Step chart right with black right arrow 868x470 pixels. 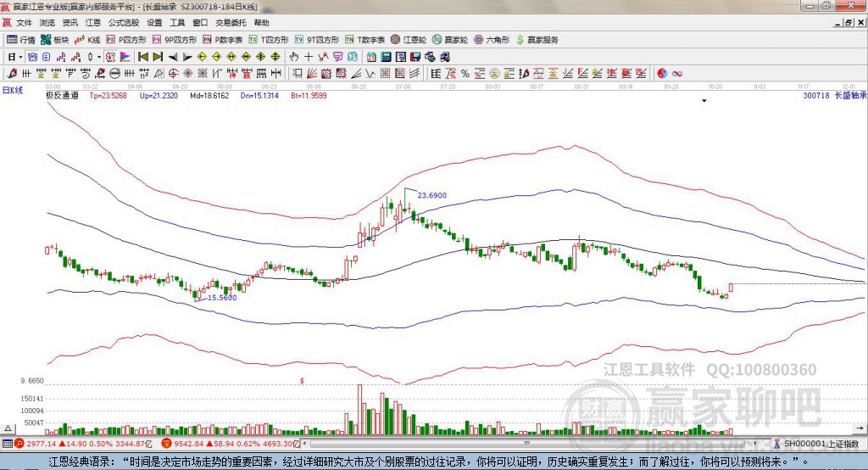187,57
